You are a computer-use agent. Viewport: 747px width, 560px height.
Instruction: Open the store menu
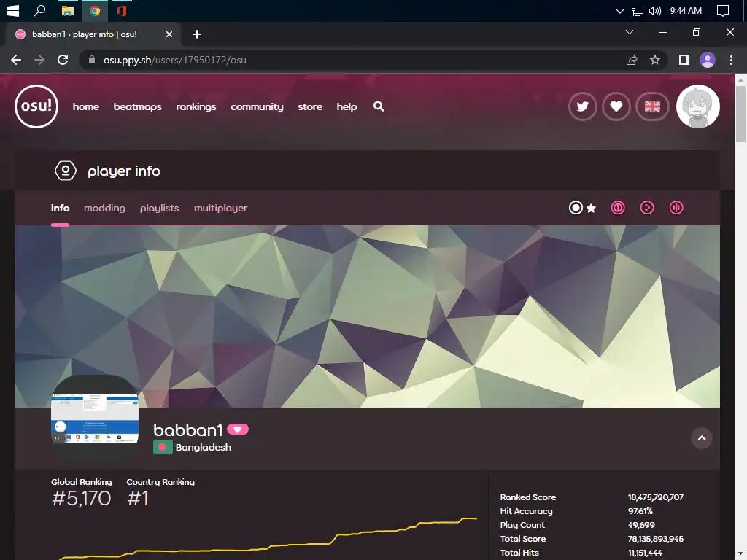click(309, 106)
